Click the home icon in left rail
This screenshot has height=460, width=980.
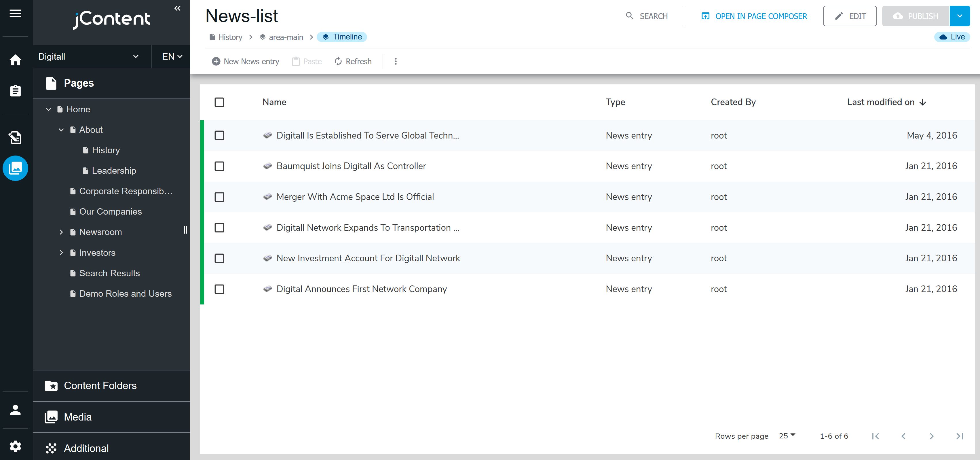pos(15,60)
